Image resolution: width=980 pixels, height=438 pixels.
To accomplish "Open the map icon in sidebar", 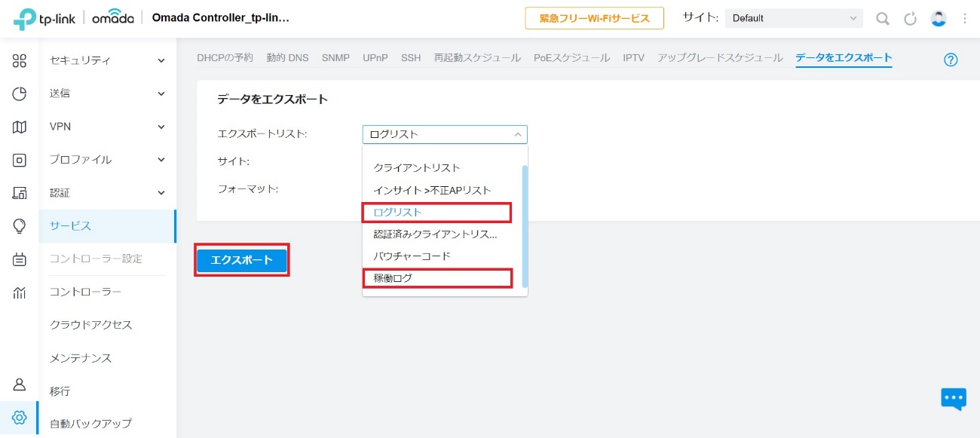I will pyautogui.click(x=20, y=127).
